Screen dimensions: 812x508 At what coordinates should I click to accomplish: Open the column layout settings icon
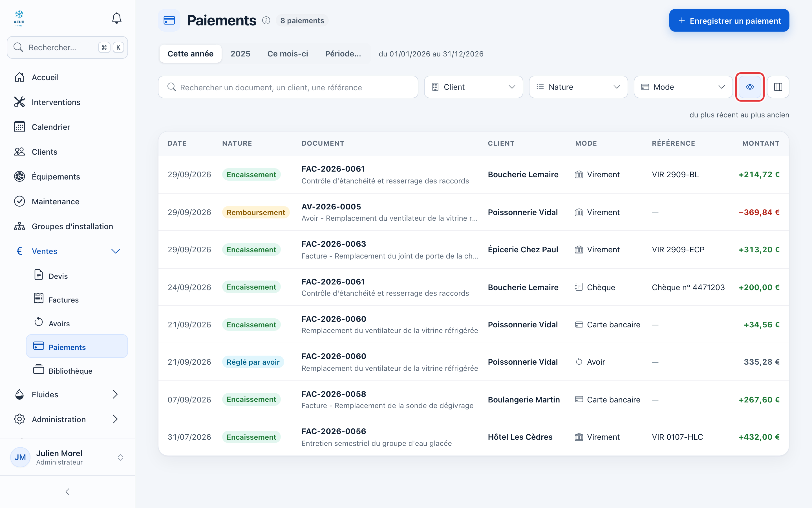tap(778, 87)
